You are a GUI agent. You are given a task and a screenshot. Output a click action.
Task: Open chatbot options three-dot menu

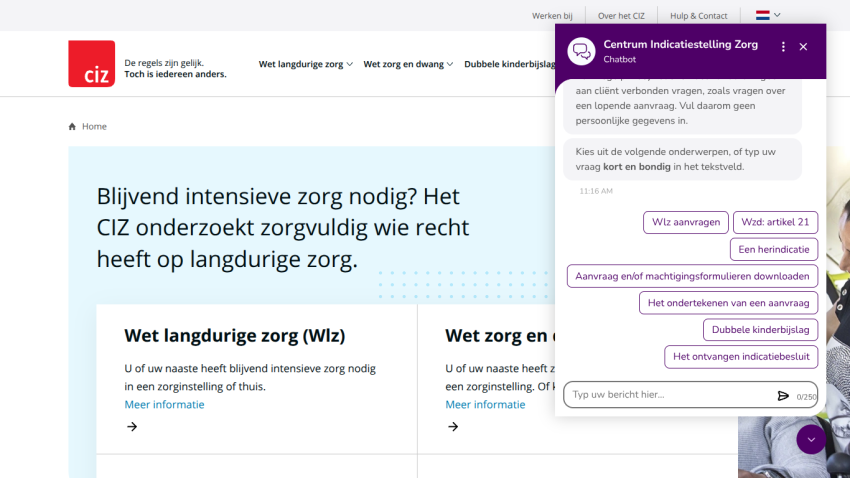click(x=783, y=47)
